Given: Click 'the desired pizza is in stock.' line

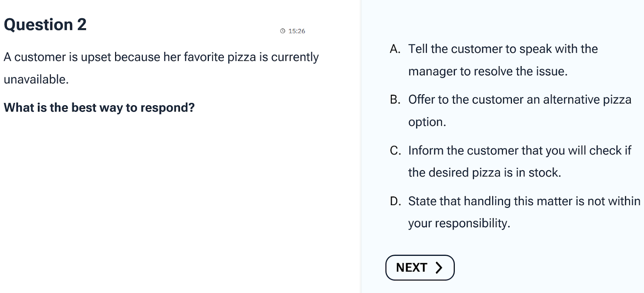Looking at the screenshot, I should coord(485,172).
